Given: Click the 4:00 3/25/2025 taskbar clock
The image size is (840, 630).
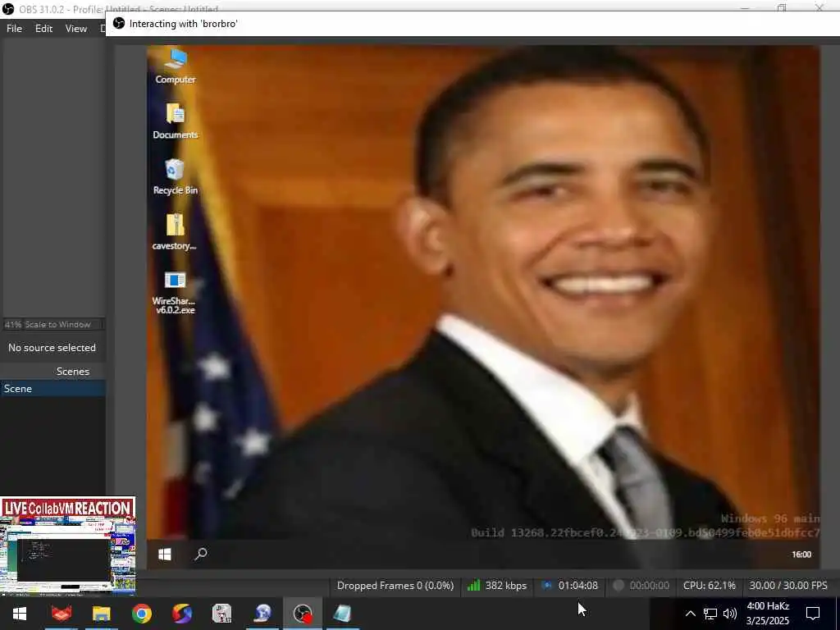Looking at the screenshot, I should coord(768,614).
